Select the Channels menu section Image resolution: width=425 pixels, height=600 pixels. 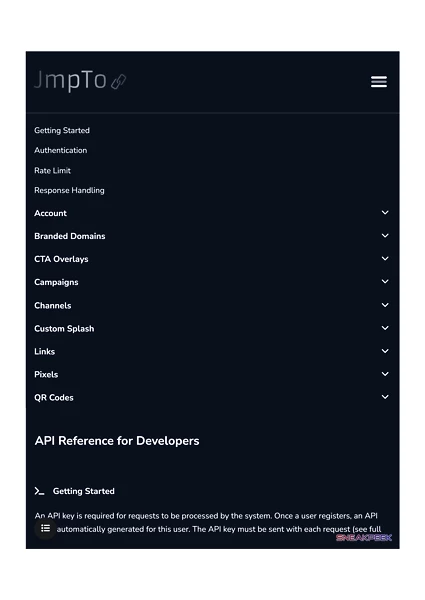[x=212, y=305]
